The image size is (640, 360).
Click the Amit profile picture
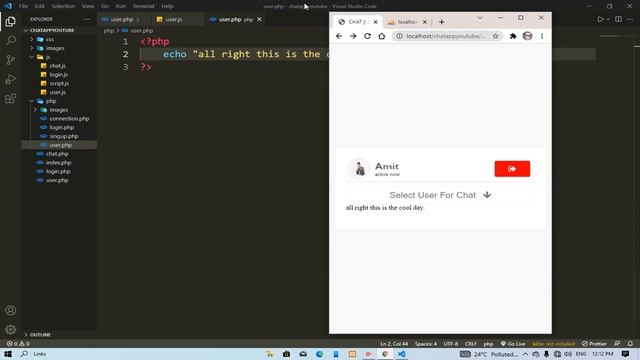point(358,169)
